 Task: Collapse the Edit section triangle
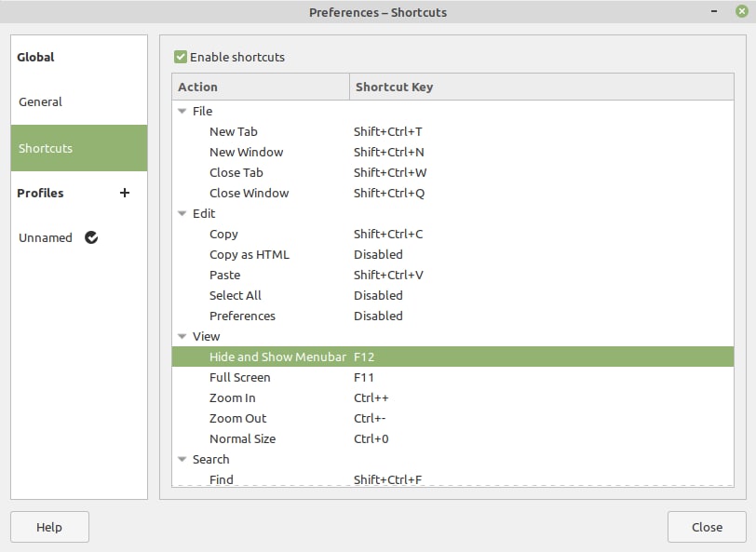coord(182,213)
